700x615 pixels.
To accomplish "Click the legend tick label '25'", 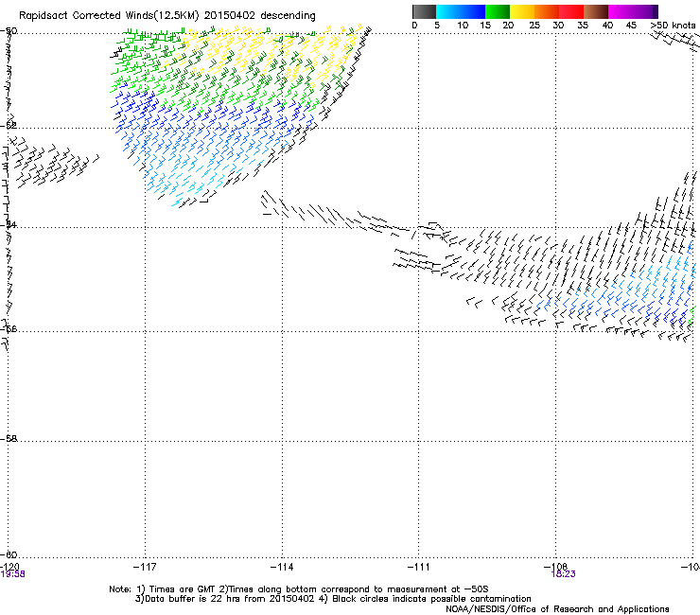I will (x=534, y=26).
